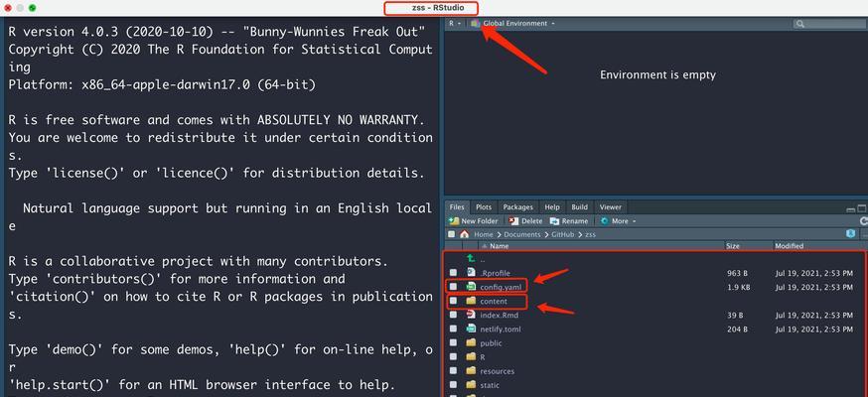Screen dimensions: 868x397
Task: Click the R folder icon
Action: click(x=471, y=357)
